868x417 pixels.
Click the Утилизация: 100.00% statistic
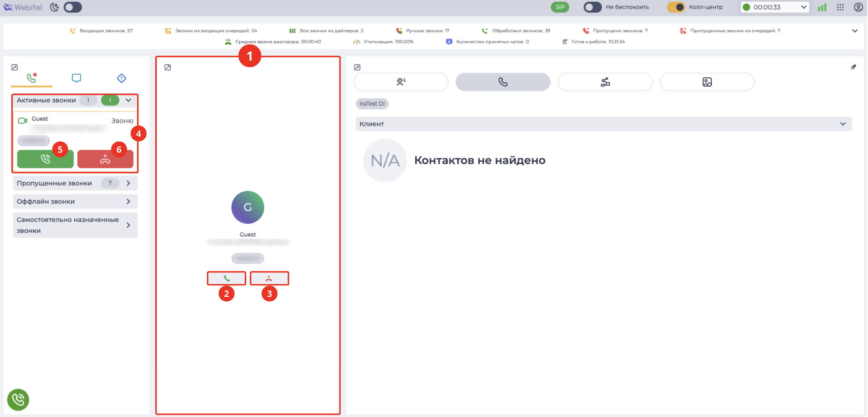[383, 42]
